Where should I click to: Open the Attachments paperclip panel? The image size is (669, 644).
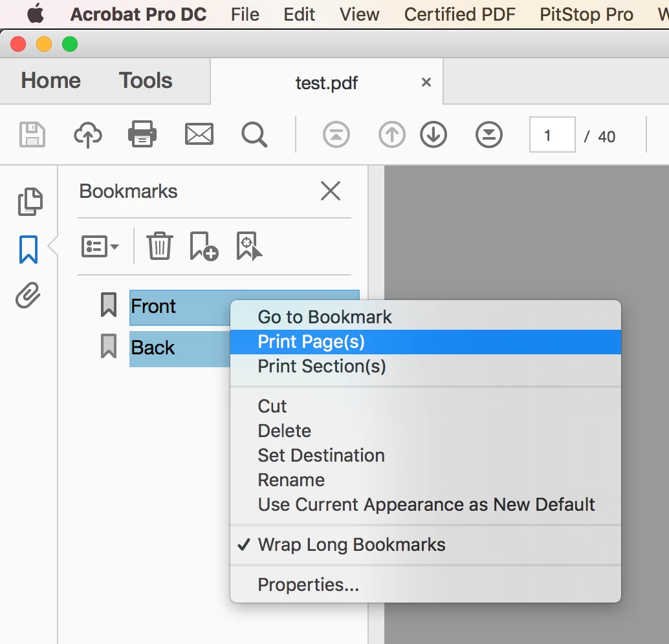coord(28,295)
